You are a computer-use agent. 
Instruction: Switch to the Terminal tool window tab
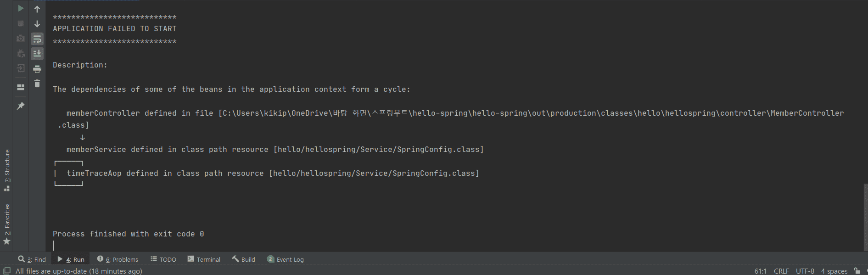click(x=204, y=259)
